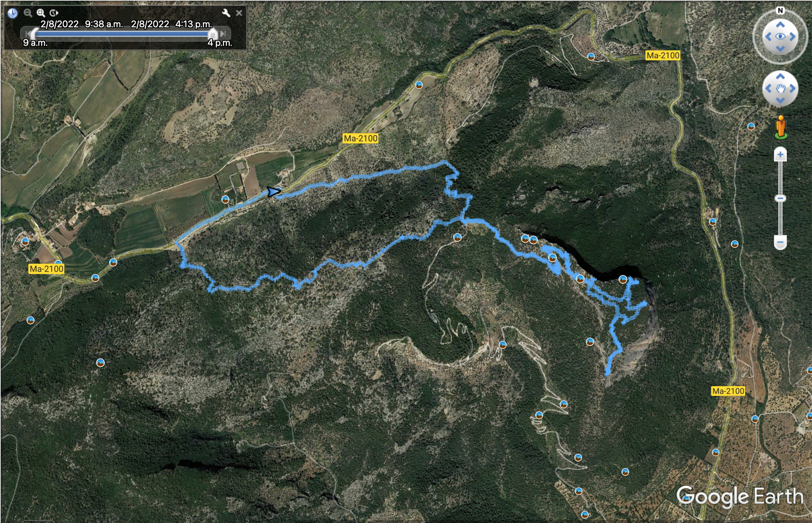
Task: Pan map left with Move joystick arrow
Action: click(x=768, y=88)
